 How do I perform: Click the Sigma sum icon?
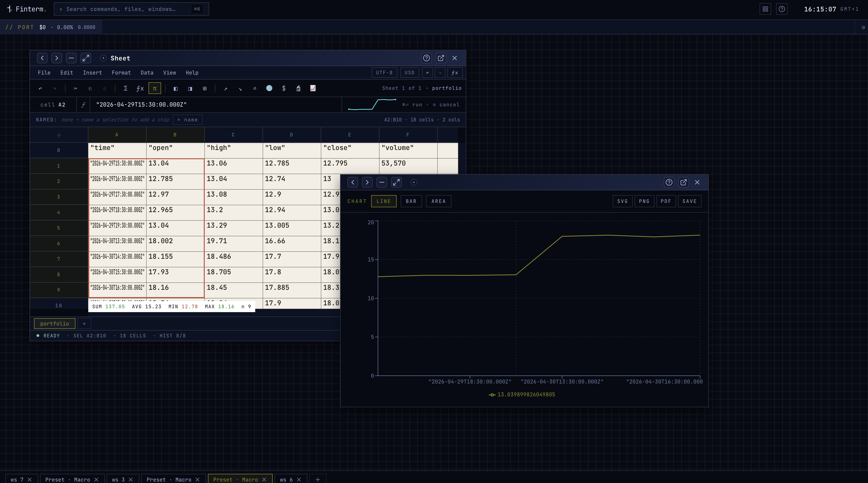(125, 88)
